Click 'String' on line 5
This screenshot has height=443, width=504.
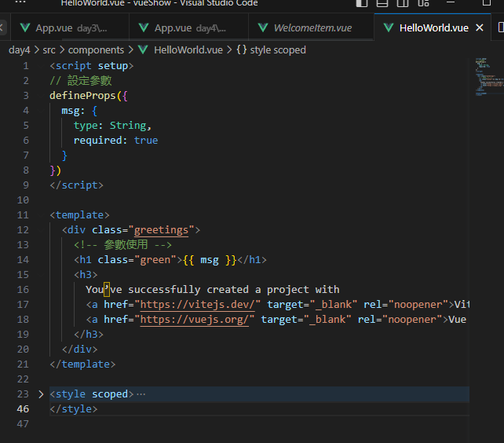point(128,126)
